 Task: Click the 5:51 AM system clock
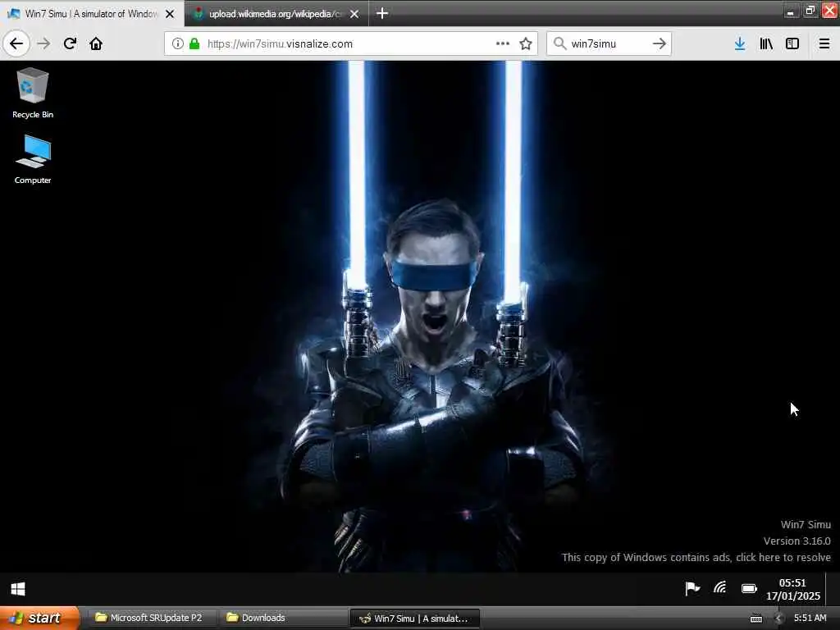pyautogui.click(x=810, y=618)
